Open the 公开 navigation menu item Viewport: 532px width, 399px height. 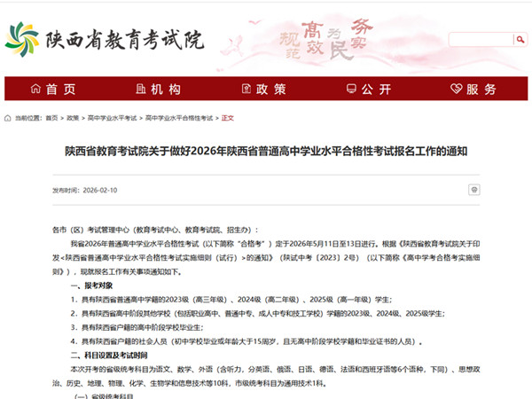point(369,89)
